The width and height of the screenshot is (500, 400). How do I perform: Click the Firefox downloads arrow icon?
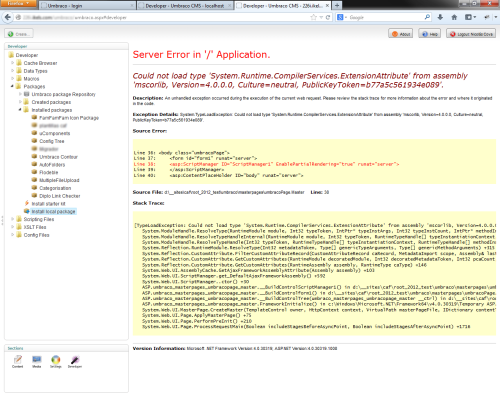pyautogui.click(x=440, y=17)
